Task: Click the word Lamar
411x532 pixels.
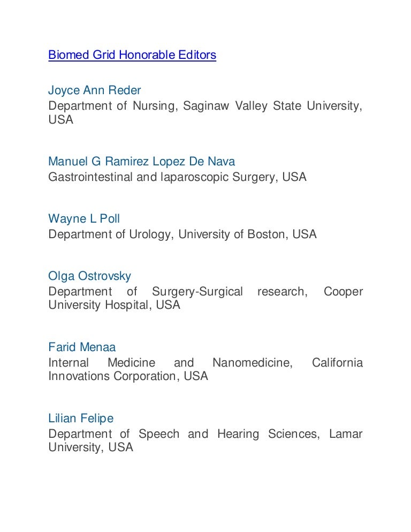Action: [346, 434]
